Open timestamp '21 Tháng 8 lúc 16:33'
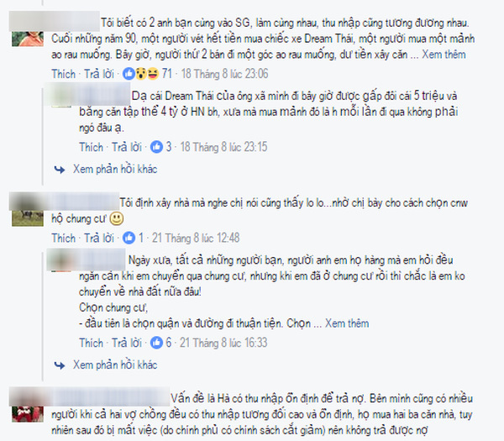The width and height of the screenshot is (504, 441). tap(223, 343)
